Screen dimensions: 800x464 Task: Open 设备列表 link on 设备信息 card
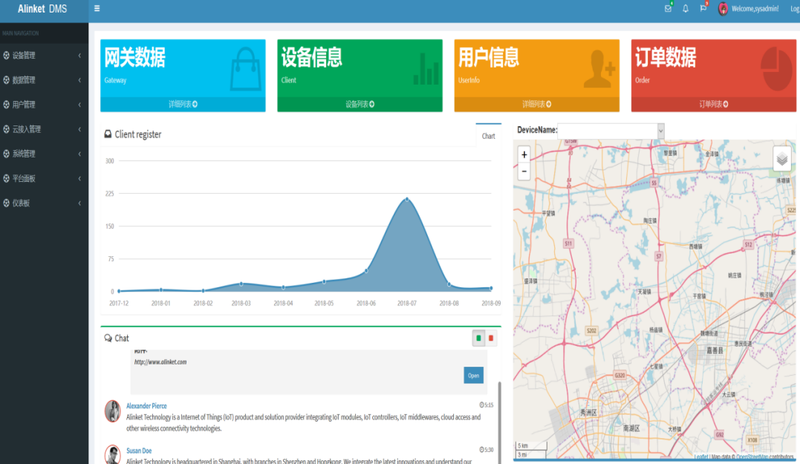coord(360,104)
